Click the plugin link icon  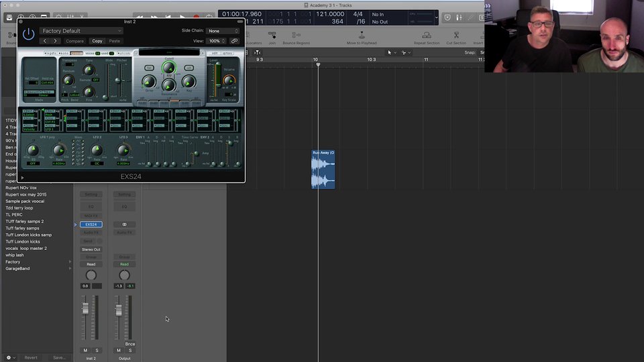[234, 41]
